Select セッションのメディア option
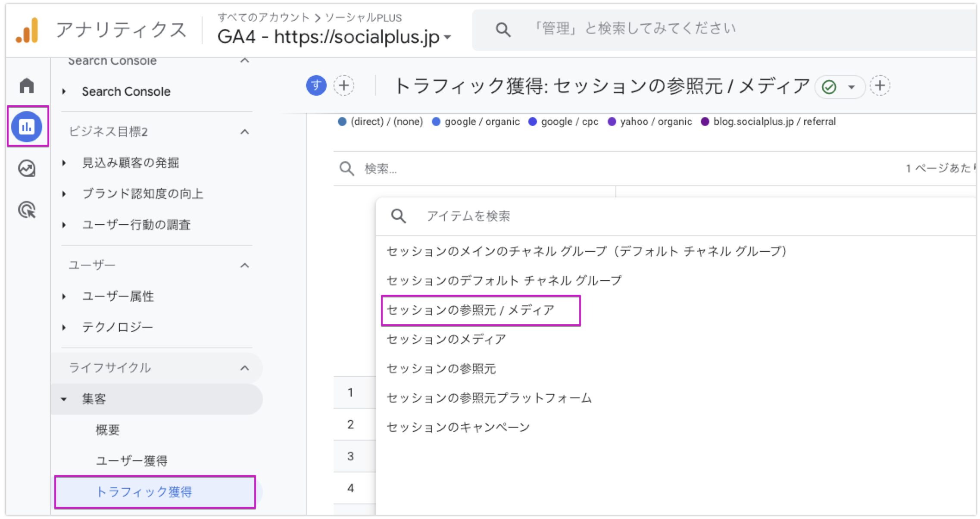This screenshot has width=980, height=519. (446, 339)
